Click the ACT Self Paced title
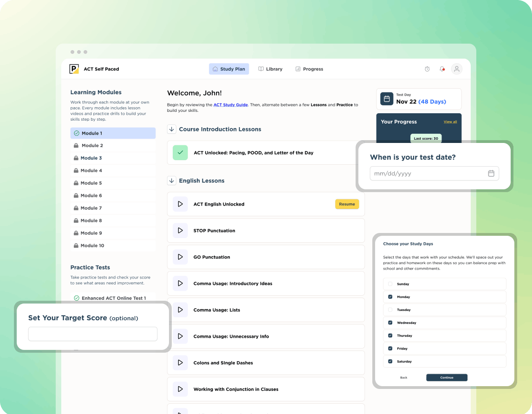The width and height of the screenshot is (532, 414). pyautogui.click(x=102, y=69)
